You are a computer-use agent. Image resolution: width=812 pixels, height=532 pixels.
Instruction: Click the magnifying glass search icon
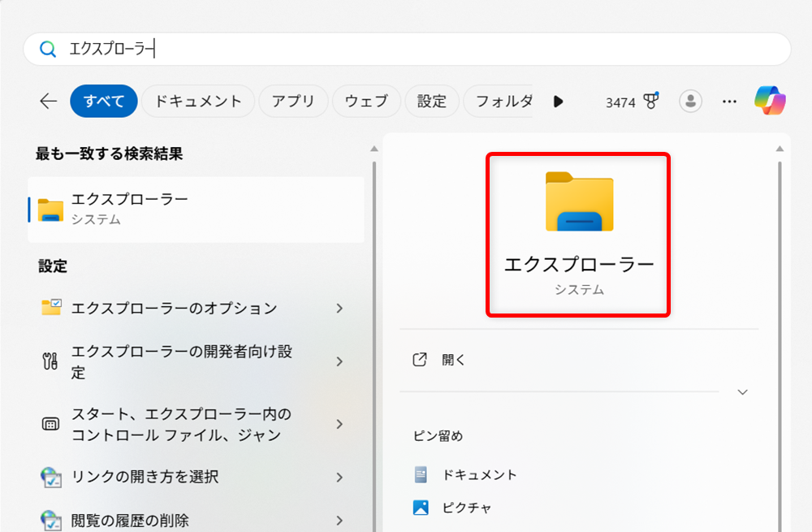(47, 49)
